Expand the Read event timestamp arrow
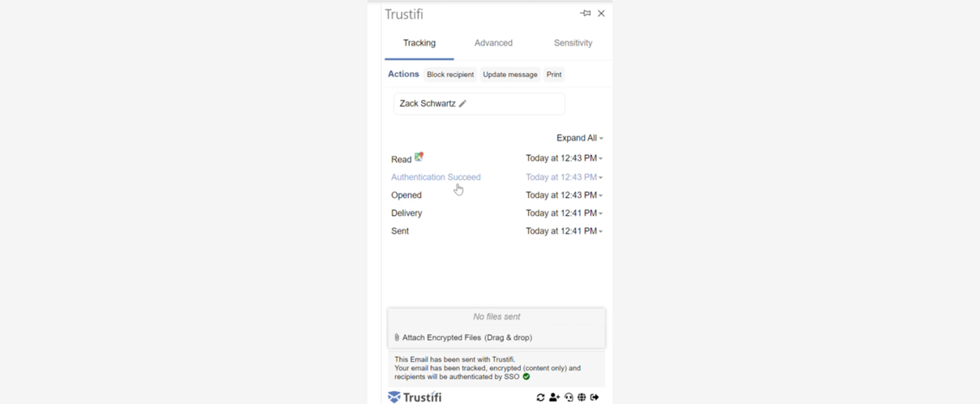The width and height of the screenshot is (980, 404). coord(600,159)
